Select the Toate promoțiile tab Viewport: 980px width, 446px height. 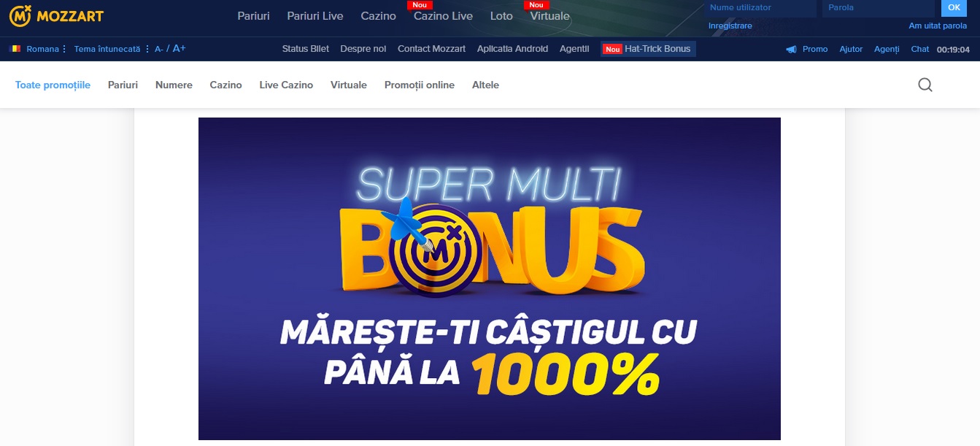click(x=53, y=85)
